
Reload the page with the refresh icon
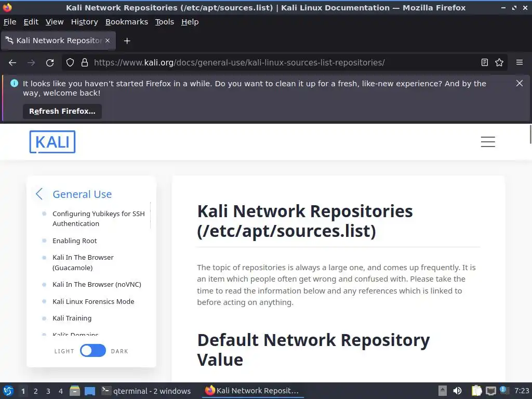click(50, 63)
